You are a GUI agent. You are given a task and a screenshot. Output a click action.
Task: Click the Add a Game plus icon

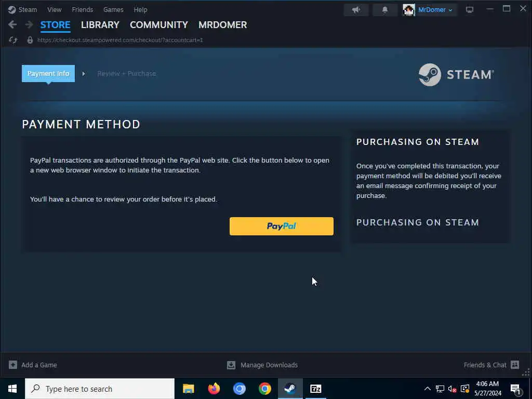(13, 365)
